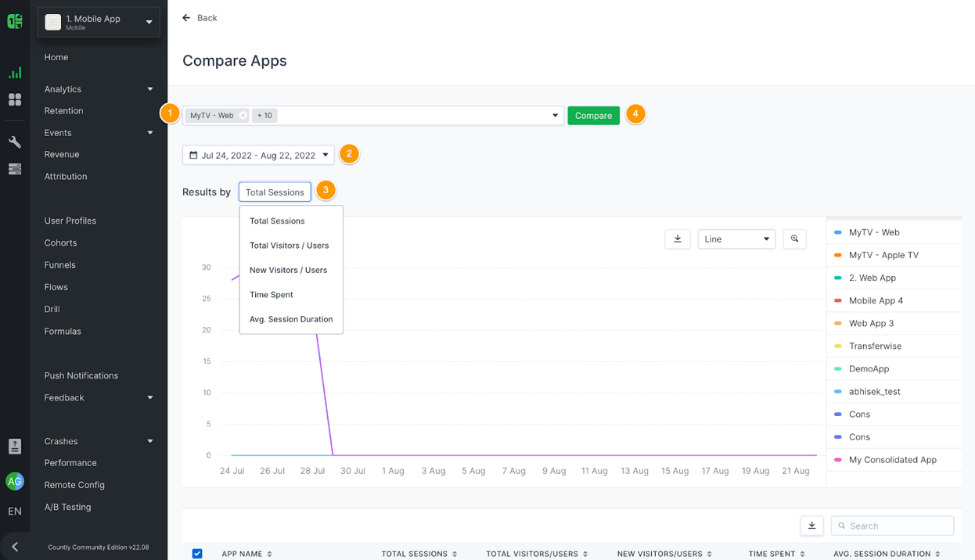Click the calendar icon in date picker
Viewport: 975px width, 560px height.
click(193, 155)
